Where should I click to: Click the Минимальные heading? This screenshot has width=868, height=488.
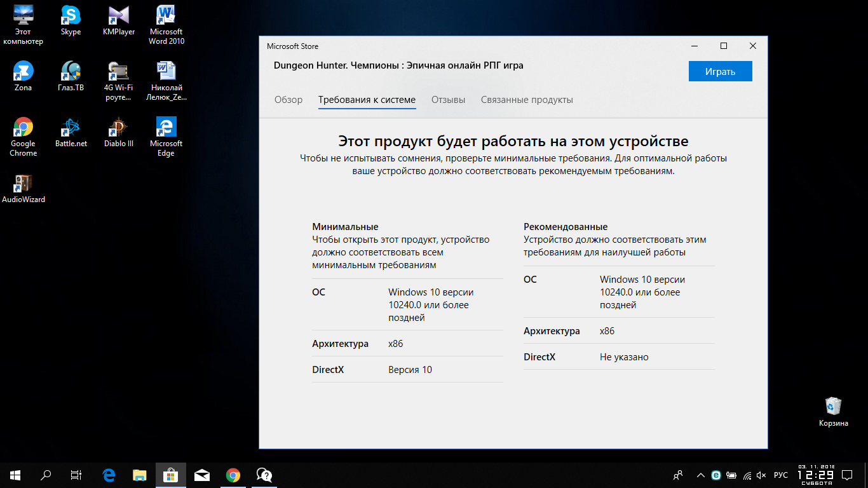point(345,227)
